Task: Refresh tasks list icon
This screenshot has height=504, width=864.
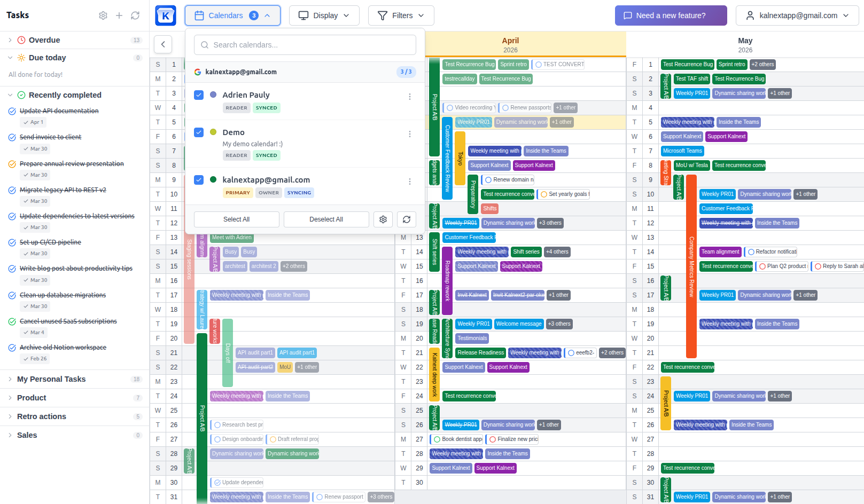Action: pyautogui.click(x=135, y=15)
